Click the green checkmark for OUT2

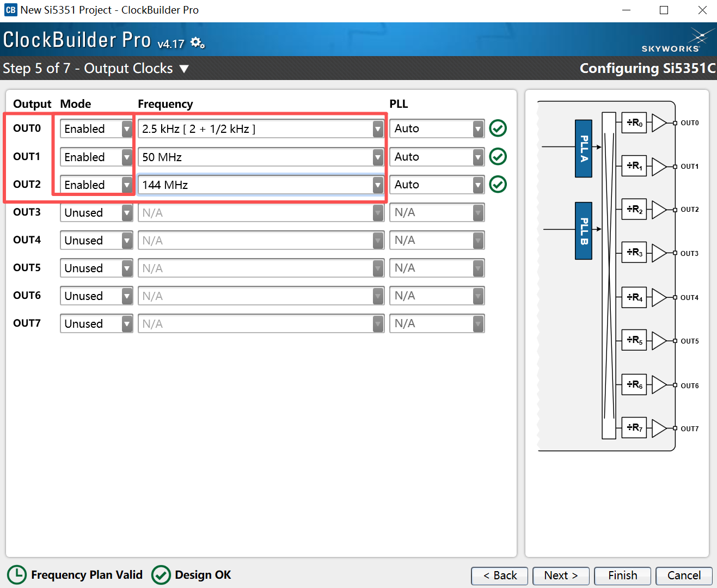click(x=498, y=185)
